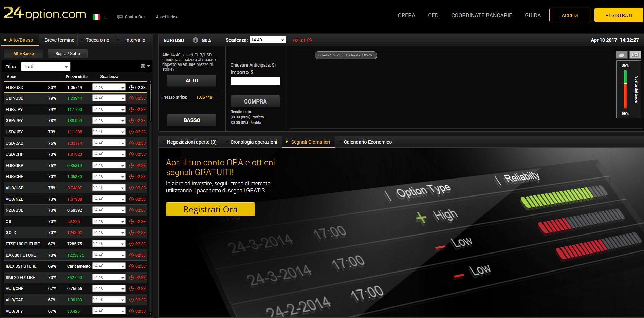Click the clock icon in AUD/CAD row
This screenshot has height=318, width=644.
132,300
